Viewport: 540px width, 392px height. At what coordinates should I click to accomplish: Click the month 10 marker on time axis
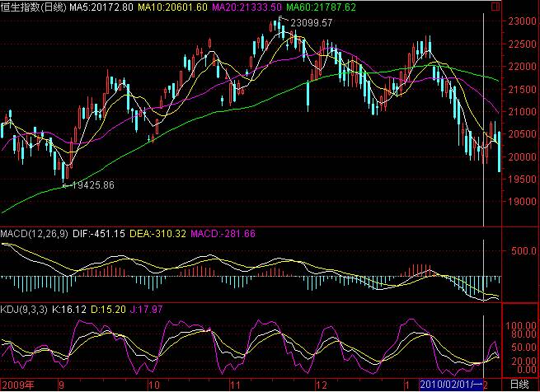pos(153,385)
